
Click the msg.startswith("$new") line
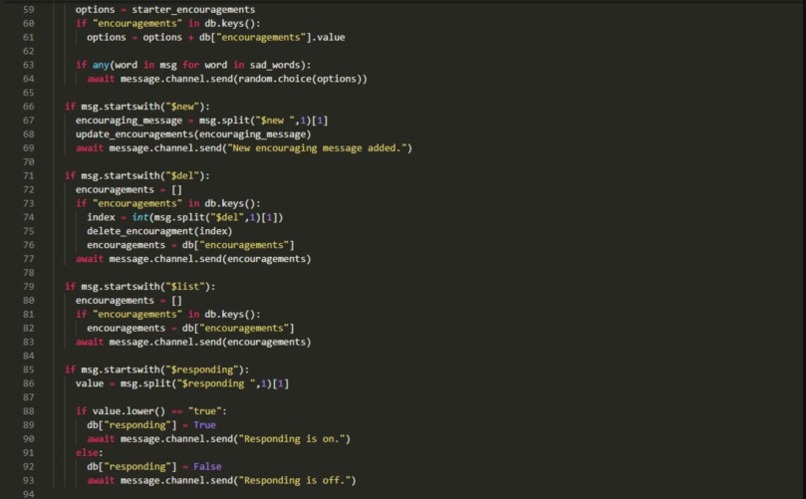tap(137, 107)
